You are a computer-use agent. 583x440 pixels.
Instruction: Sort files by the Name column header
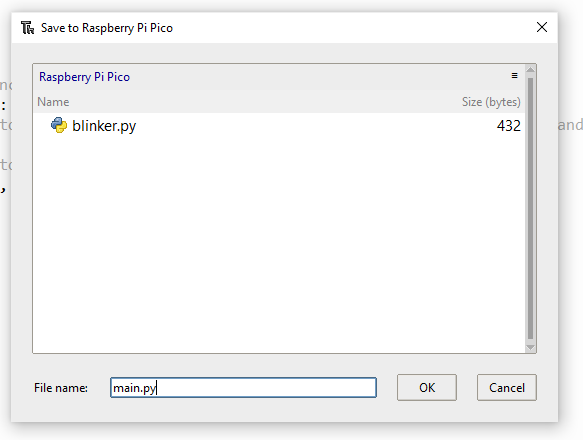coord(53,102)
